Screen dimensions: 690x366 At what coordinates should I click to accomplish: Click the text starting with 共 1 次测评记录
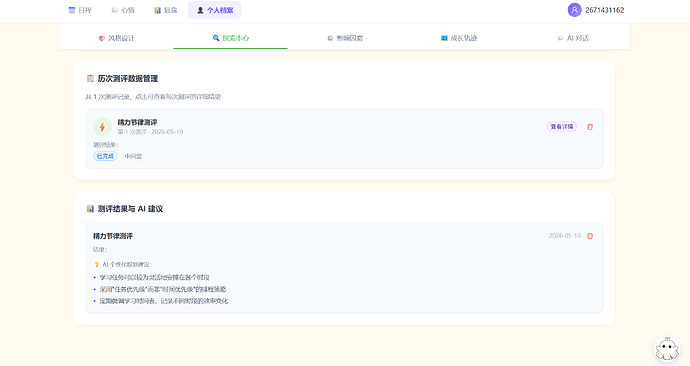click(x=153, y=97)
